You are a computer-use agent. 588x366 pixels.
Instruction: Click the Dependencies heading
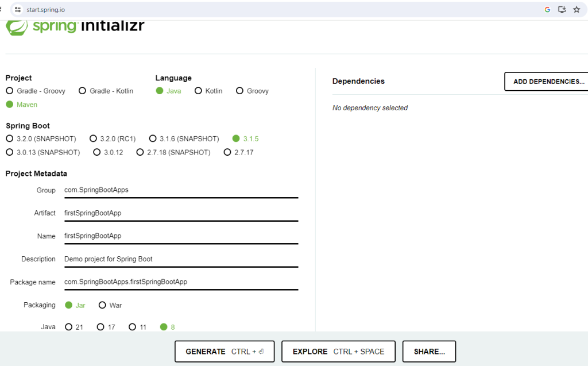358,81
